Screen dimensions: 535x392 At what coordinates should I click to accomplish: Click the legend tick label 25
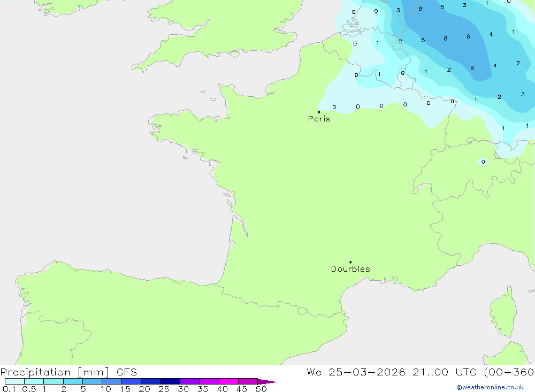pos(164,389)
